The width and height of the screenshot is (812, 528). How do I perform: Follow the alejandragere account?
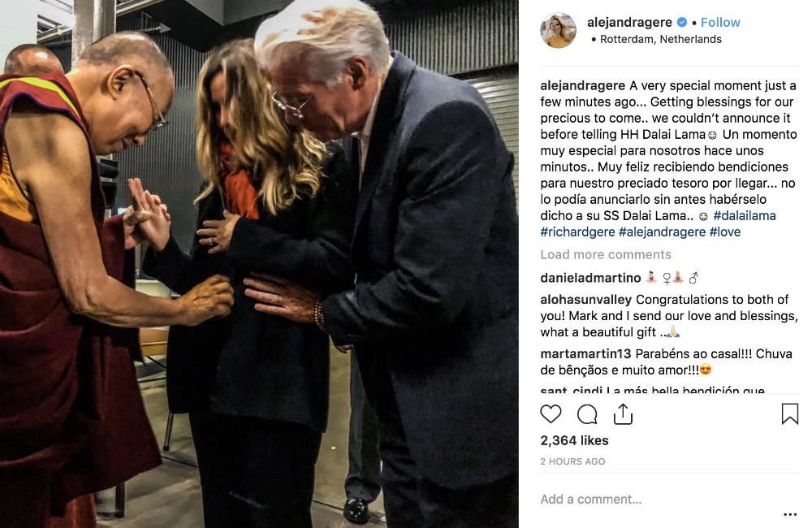click(x=720, y=22)
